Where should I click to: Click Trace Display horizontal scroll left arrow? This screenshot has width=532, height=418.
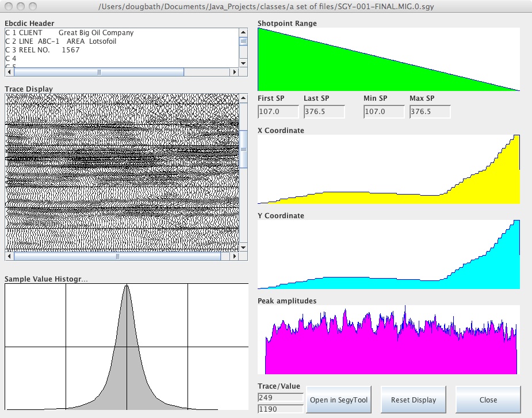pos(10,257)
